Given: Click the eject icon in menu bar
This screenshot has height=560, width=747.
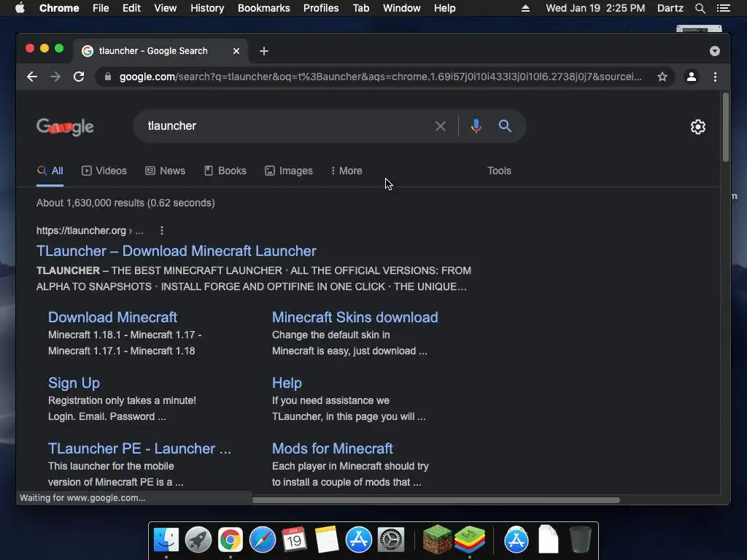Looking at the screenshot, I should [x=525, y=8].
